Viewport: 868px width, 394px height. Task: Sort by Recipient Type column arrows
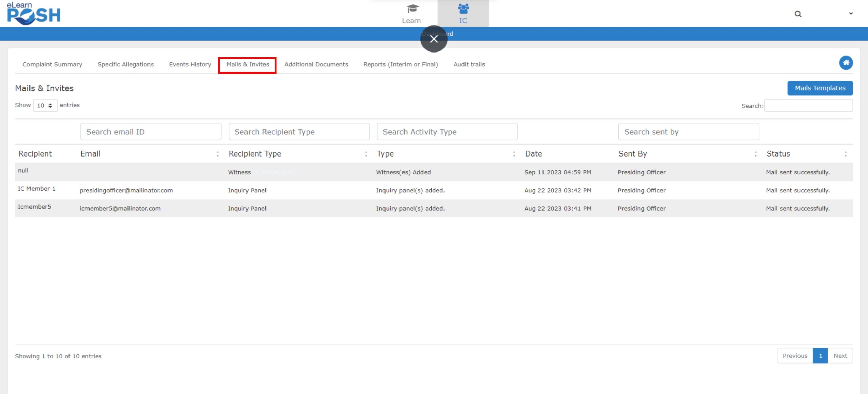[366, 154]
